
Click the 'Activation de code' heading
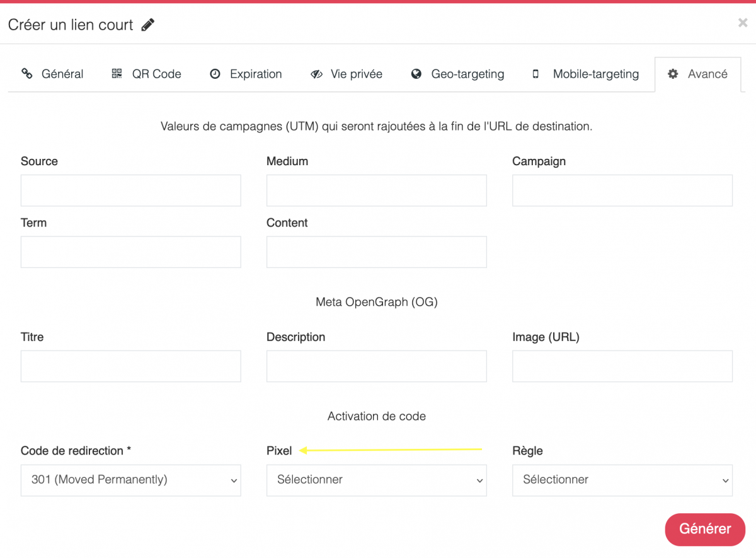[x=377, y=416]
